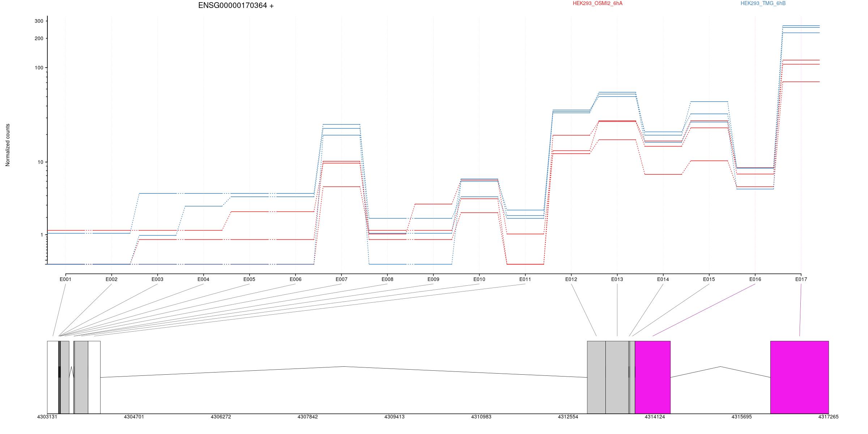Click exon label E014
The image size is (868, 434).
pyautogui.click(x=663, y=279)
